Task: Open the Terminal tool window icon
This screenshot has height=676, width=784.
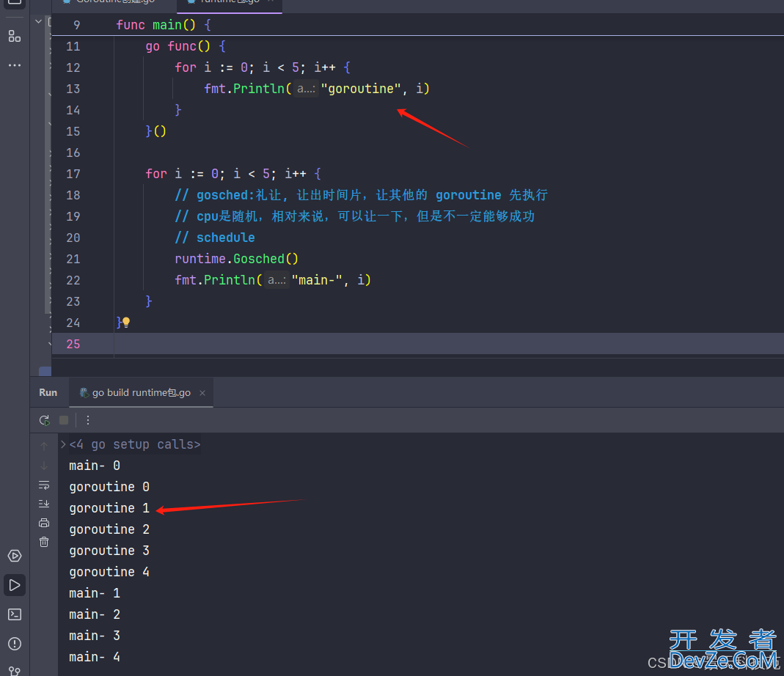Action: click(x=15, y=614)
